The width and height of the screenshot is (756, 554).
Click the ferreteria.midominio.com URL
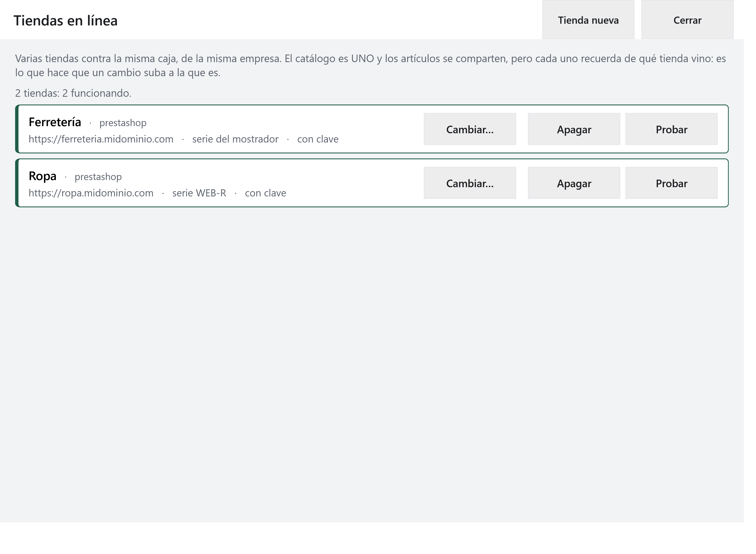(101, 139)
